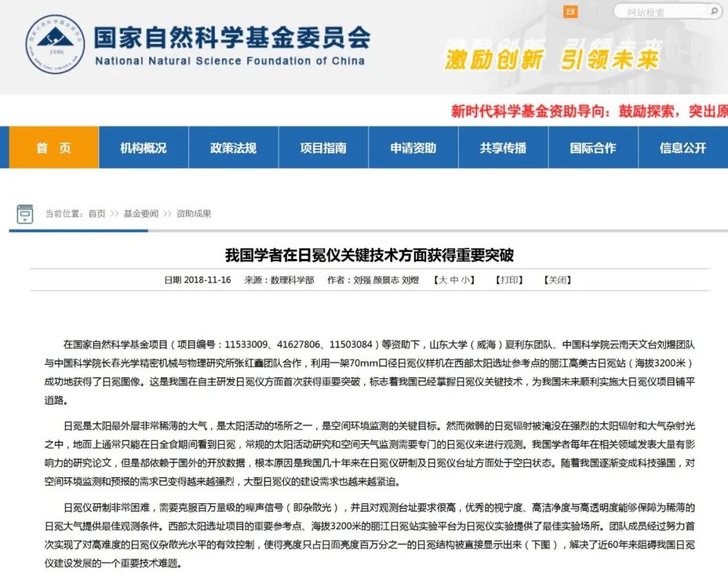Click the author text 作者：刘强 颜景志 刘煜
728x576 pixels.
pyautogui.click(x=373, y=280)
